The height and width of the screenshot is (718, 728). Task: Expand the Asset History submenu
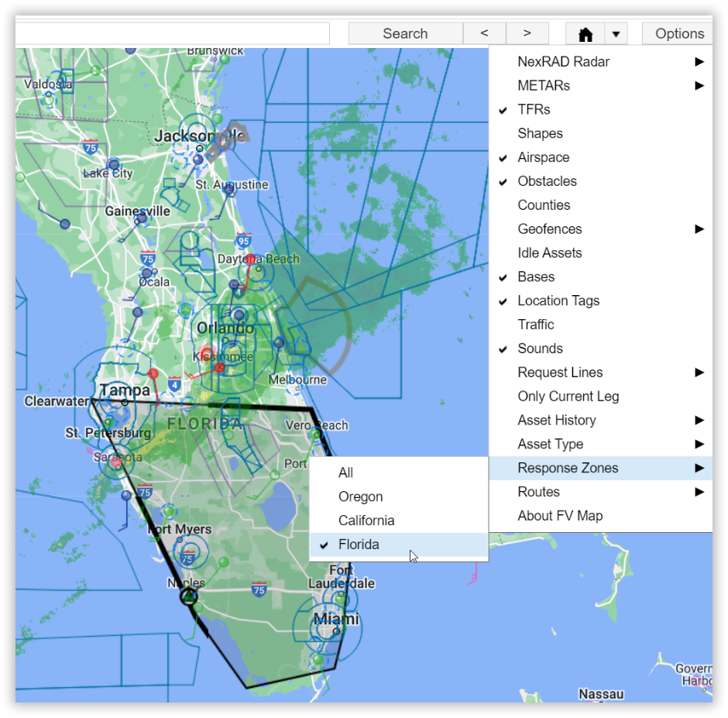(601, 421)
